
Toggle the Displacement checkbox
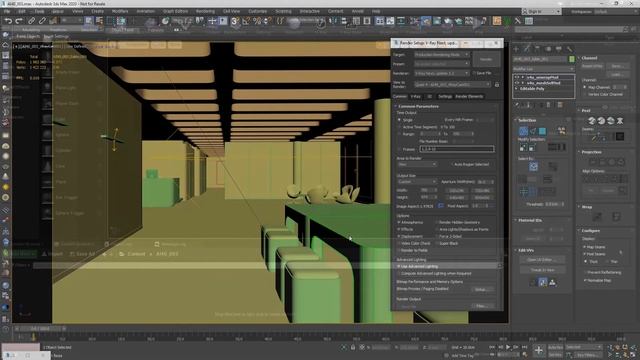pos(399,236)
